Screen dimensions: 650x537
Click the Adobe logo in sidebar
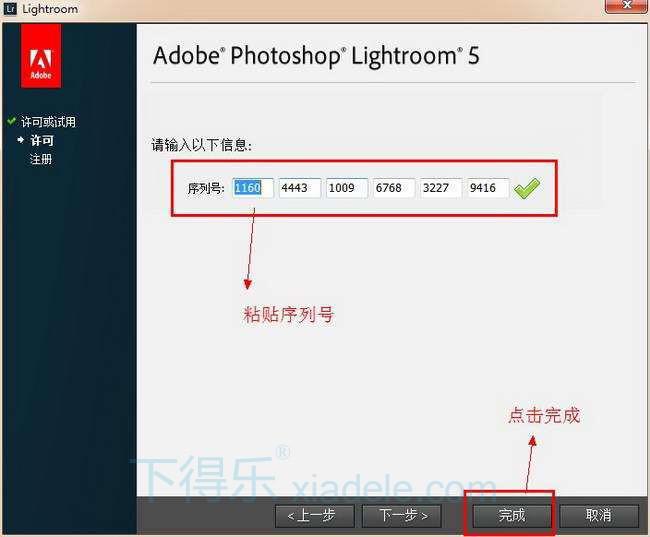(41, 56)
